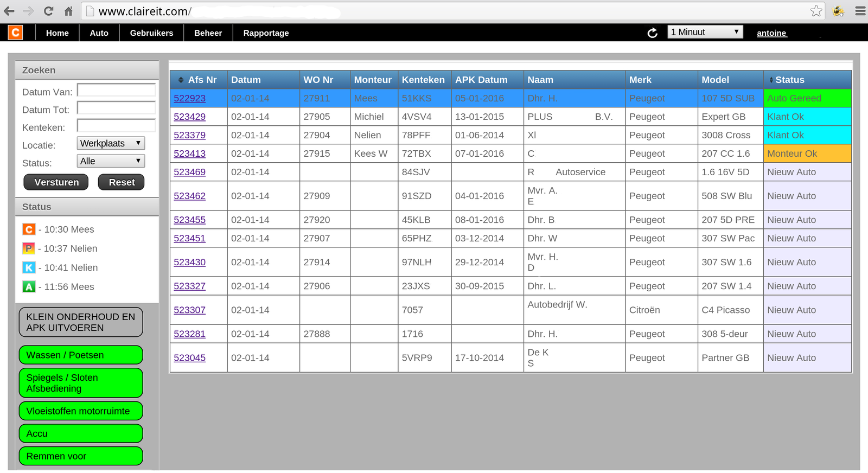
Task: Click the orange C logo in navbar
Action: (x=15, y=33)
